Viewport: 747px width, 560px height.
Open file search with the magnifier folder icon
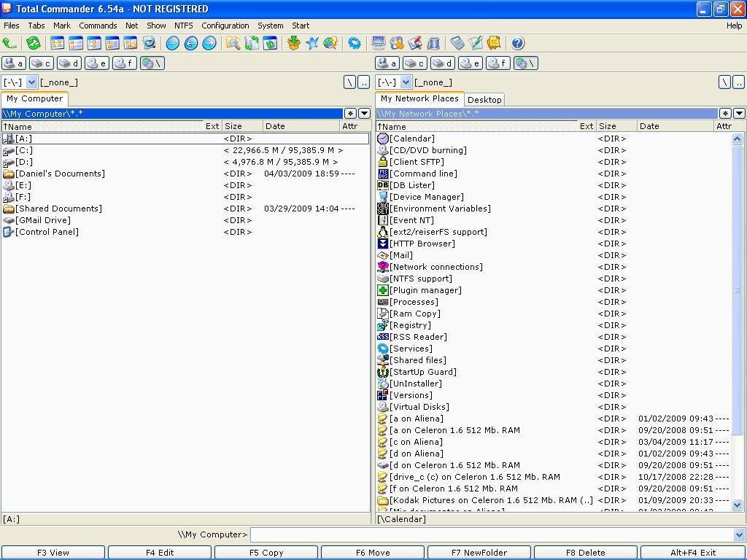233,44
